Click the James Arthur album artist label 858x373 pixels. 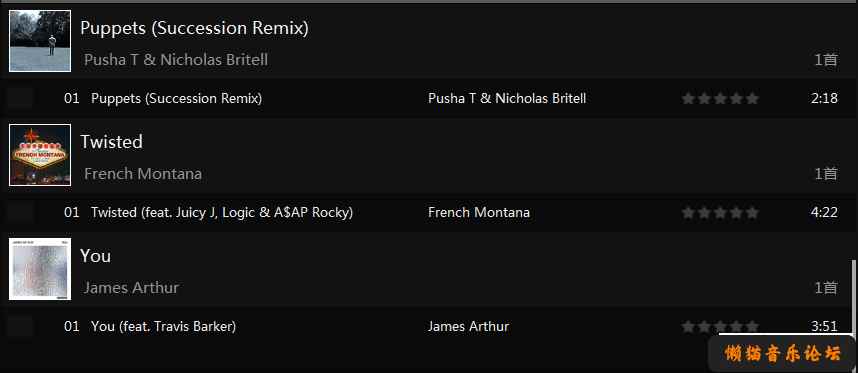pyautogui.click(x=131, y=287)
